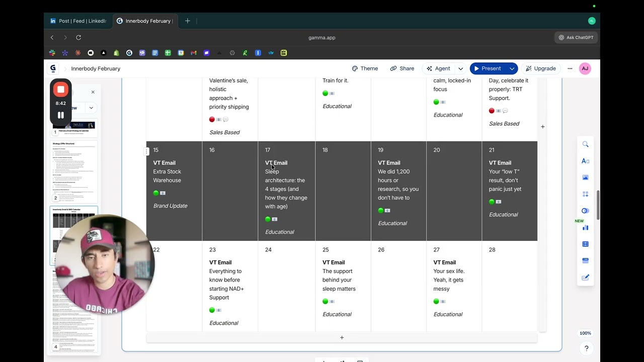The height and width of the screenshot is (362, 644).
Task: Open the image insert tool
Action: [585, 177]
